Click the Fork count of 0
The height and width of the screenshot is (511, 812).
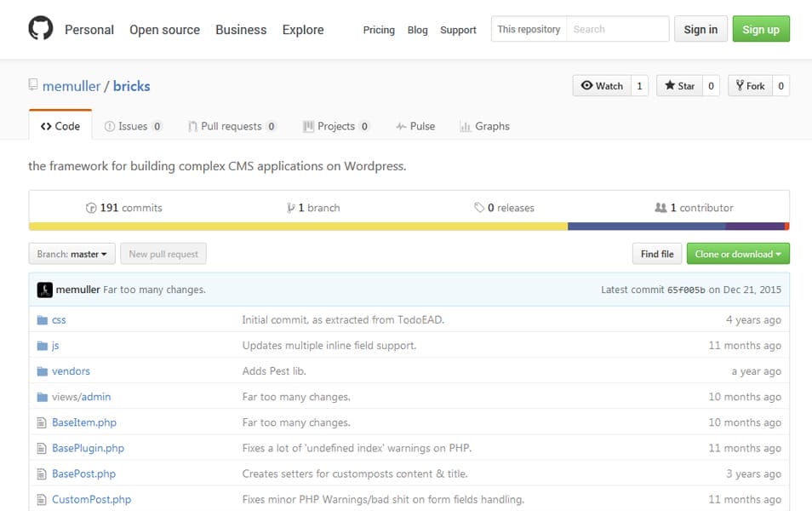pyautogui.click(x=781, y=85)
